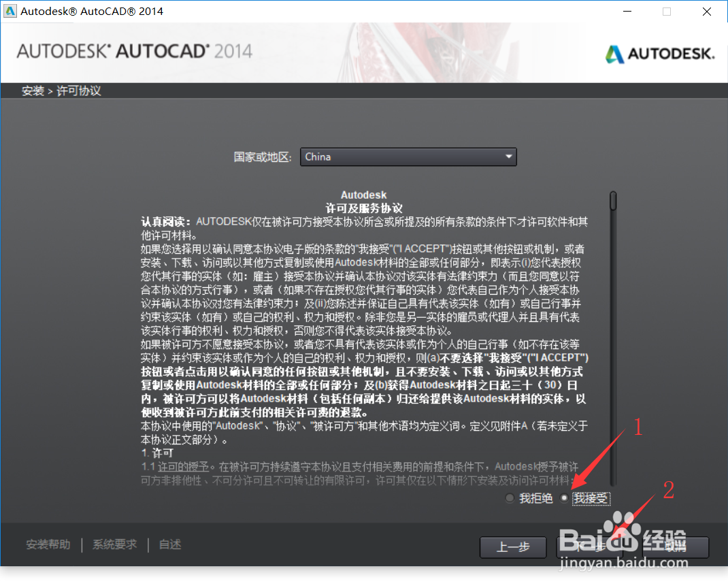Click the 1. 许可 section heading
This screenshot has height=588, width=728.
click(157, 453)
